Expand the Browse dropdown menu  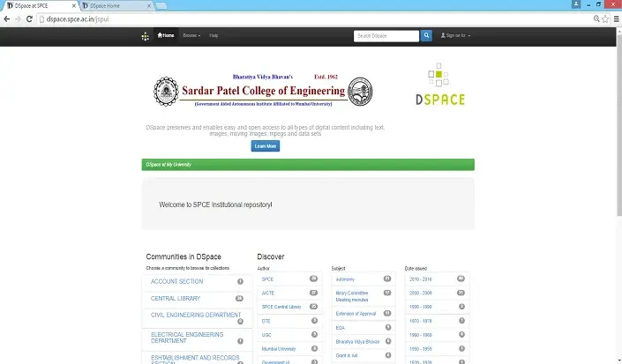coord(191,35)
